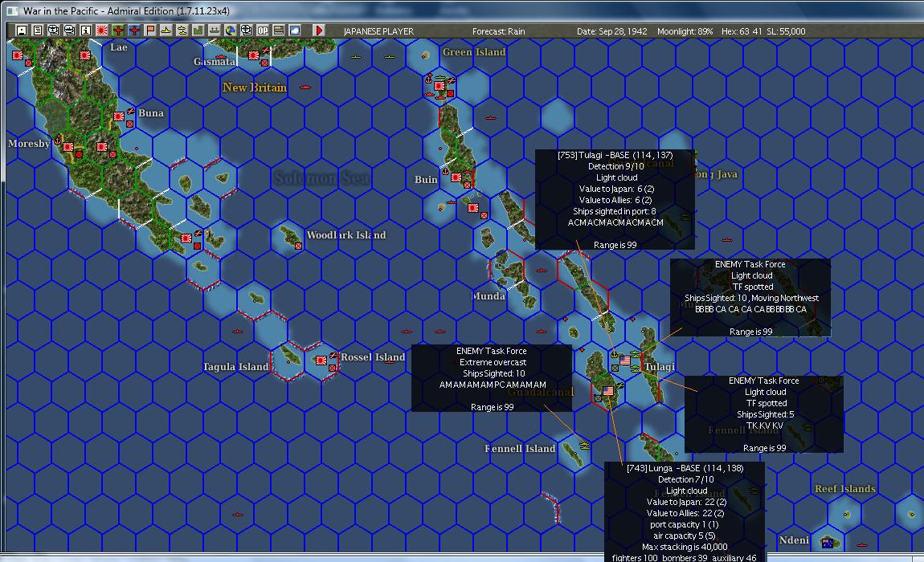
Task: Click the 'Moresby' map label
Action: [29, 143]
